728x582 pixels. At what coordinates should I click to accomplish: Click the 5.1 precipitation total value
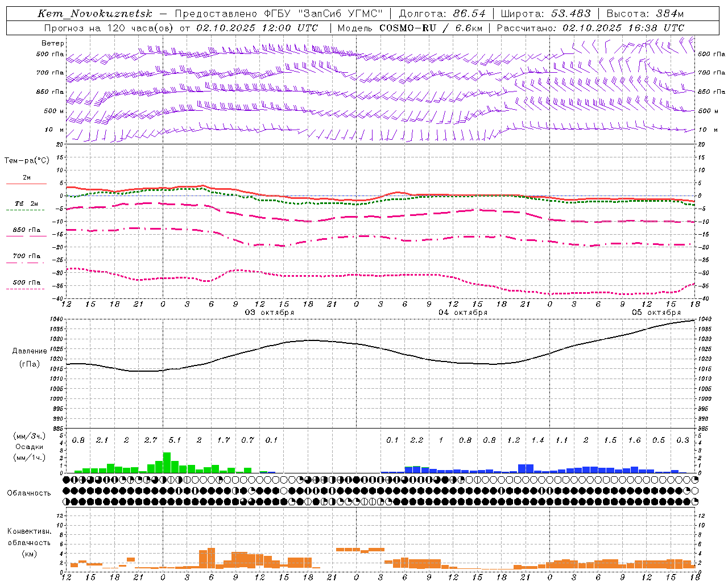tap(175, 440)
